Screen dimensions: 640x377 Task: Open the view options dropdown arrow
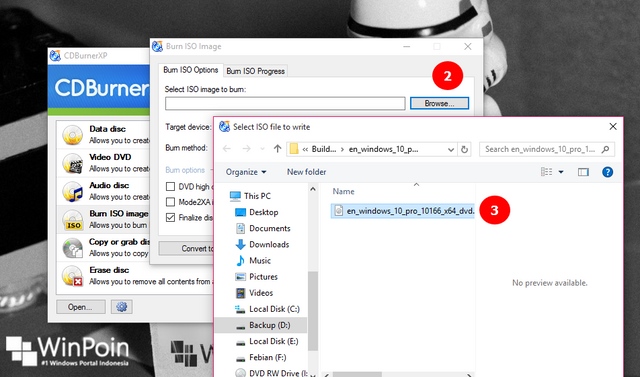tap(561, 172)
